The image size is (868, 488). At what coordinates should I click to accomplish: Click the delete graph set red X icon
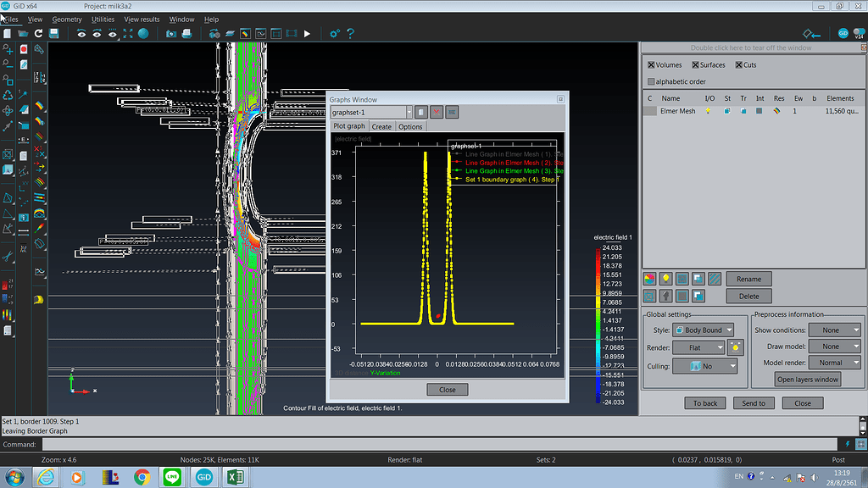[x=437, y=112]
